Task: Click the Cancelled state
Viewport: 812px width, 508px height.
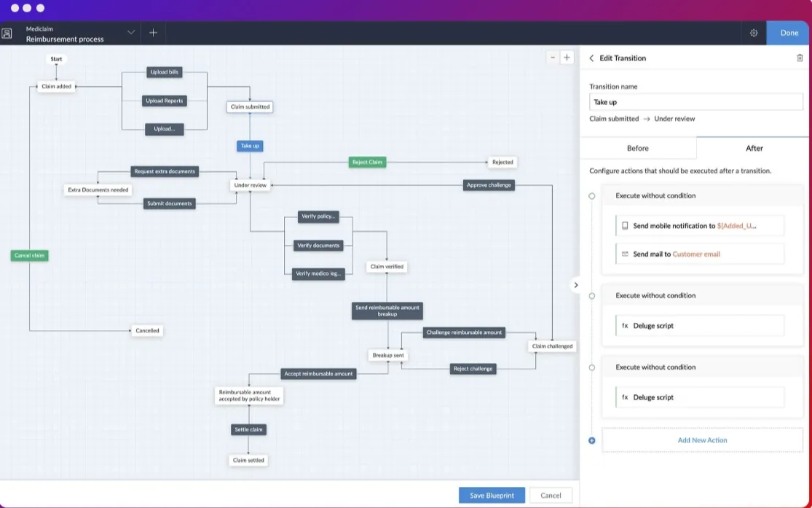Action: 147,331
